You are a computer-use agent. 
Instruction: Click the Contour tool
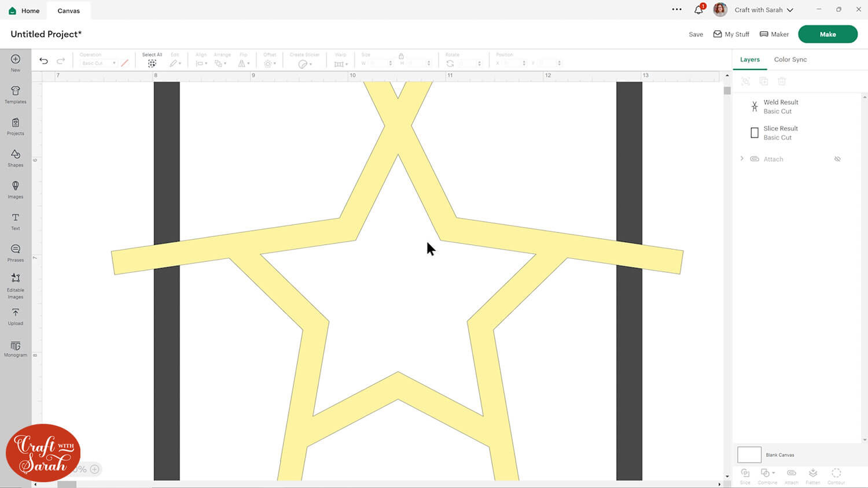point(836,476)
